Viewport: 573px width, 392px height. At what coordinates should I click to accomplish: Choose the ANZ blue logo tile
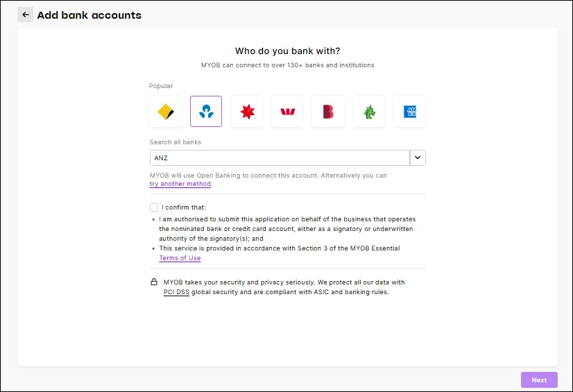206,112
